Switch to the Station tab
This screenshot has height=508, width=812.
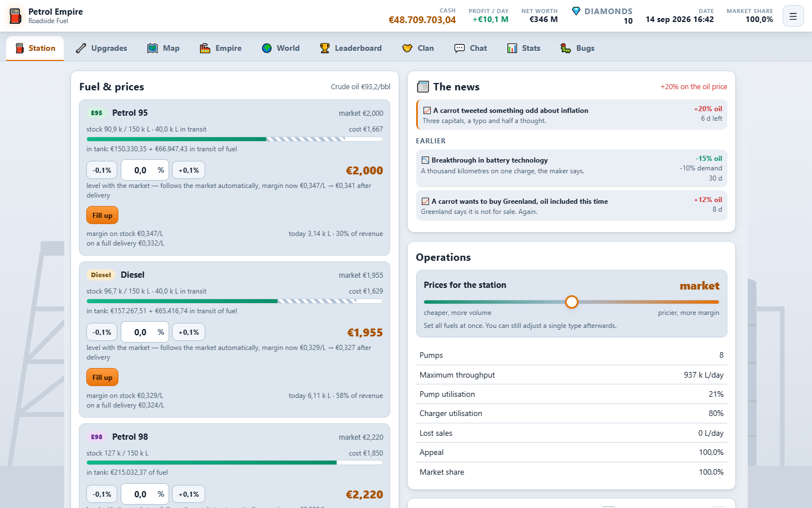click(x=35, y=49)
